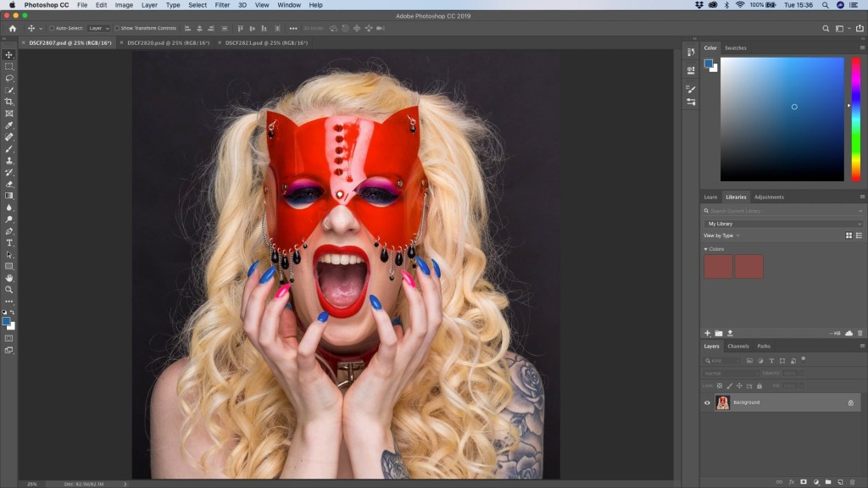
Task: Switch to DSCF2820.psd document tab
Action: coord(166,42)
